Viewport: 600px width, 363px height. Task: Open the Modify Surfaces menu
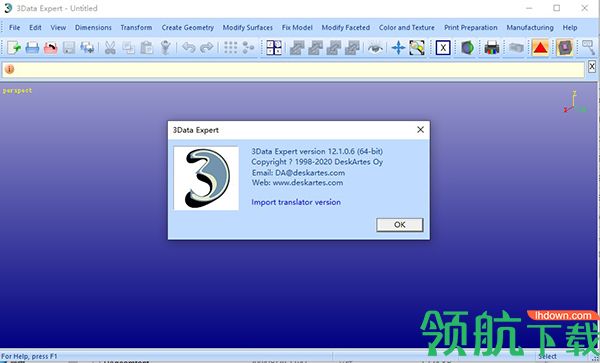coord(248,28)
